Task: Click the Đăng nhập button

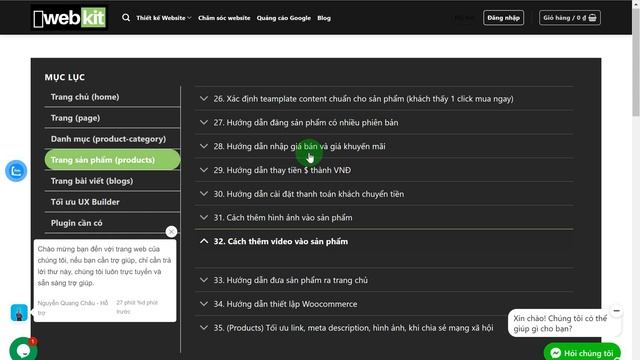Action: pyautogui.click(x=503, y=18)
